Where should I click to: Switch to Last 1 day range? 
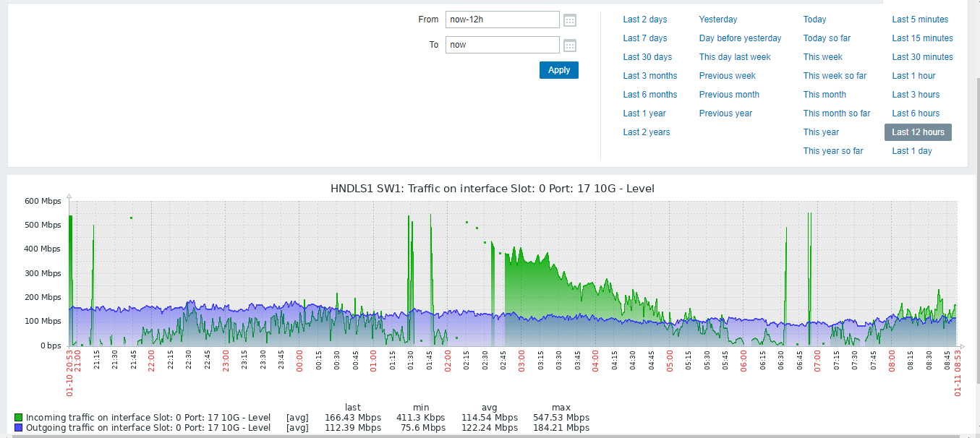[911, 151]
